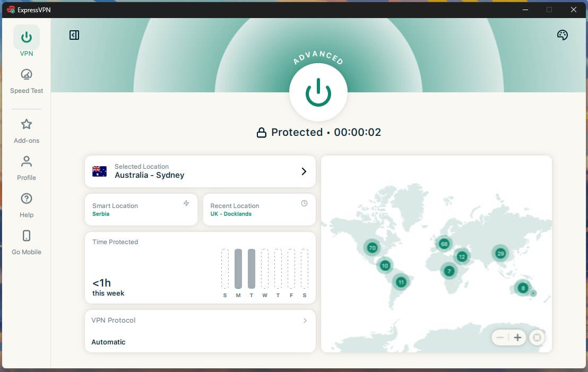Connect to Recent Location UK - Docklands
This screenshot has width=588, height=372.
[259, 210]
